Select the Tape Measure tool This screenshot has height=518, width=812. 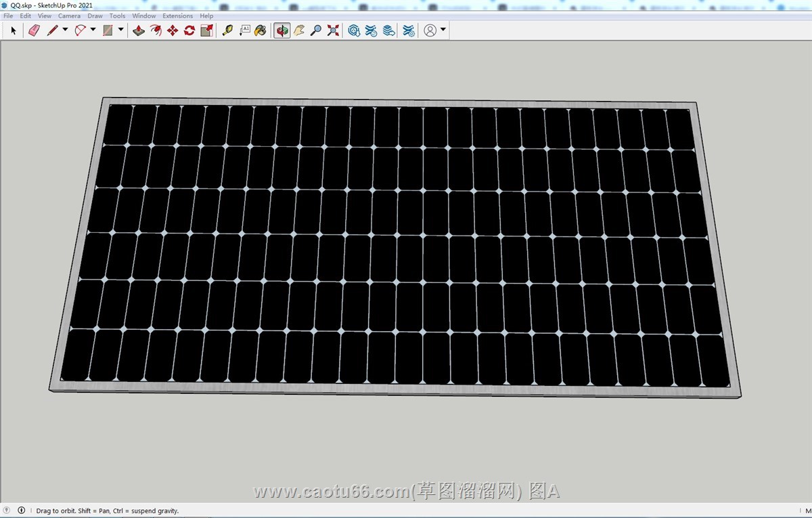coord(227,30)
